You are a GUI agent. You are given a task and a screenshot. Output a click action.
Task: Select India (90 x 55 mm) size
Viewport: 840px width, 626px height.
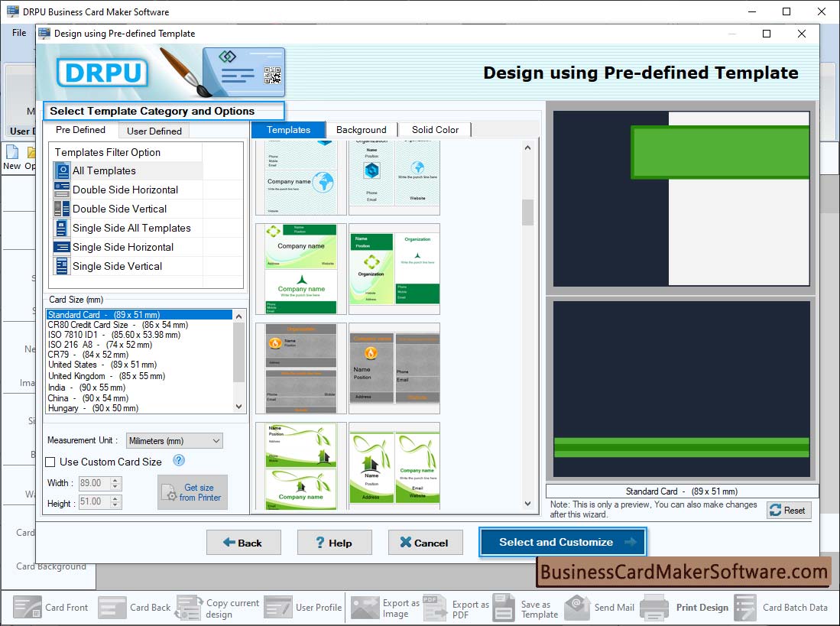(139, 388)
